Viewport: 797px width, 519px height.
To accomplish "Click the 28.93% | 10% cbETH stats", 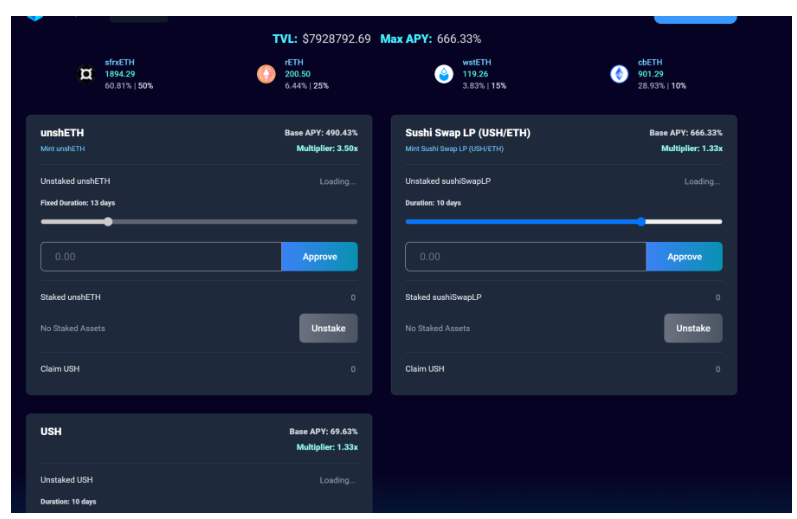I will 662,86.
